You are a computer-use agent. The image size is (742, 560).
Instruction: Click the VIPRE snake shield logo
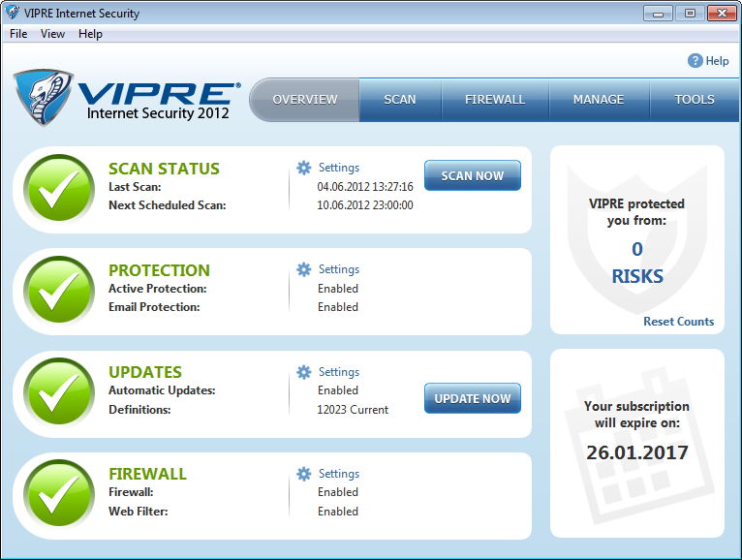point(46,98)
